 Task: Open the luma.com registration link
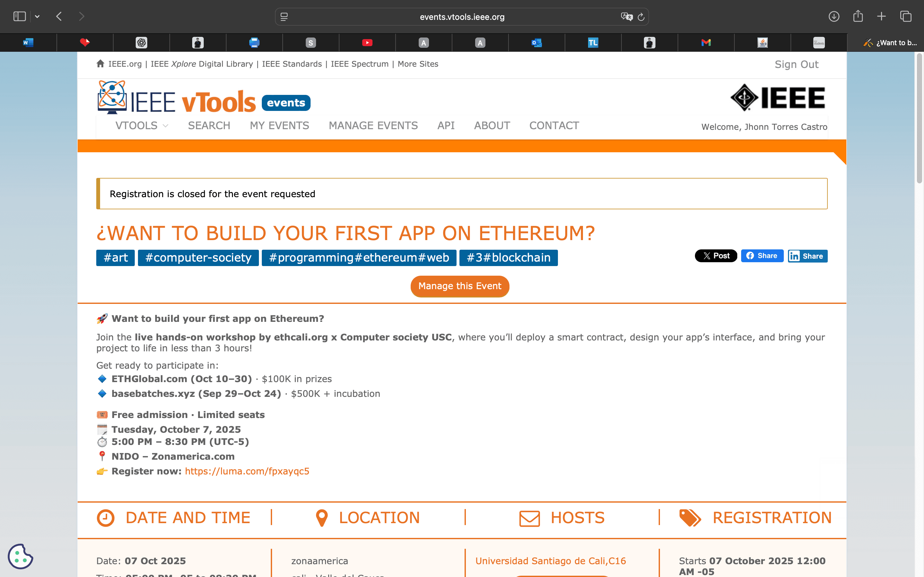click(x=247, y=471)
